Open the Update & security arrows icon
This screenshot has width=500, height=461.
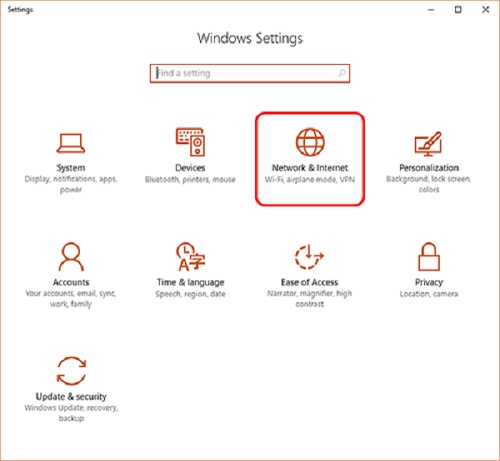click(71, 371)
